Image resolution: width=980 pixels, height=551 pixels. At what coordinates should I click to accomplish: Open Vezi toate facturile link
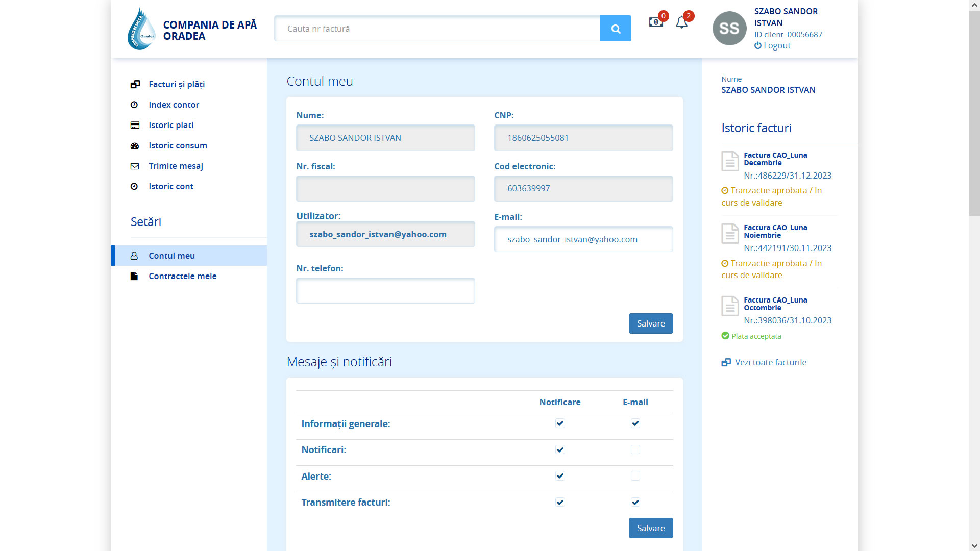[x=770, y=362]
